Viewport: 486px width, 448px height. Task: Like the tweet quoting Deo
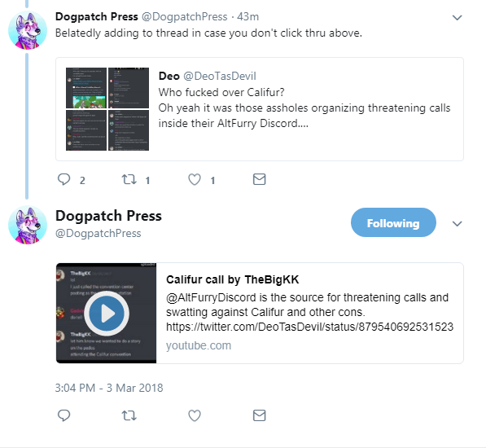[x=195, y=179]
